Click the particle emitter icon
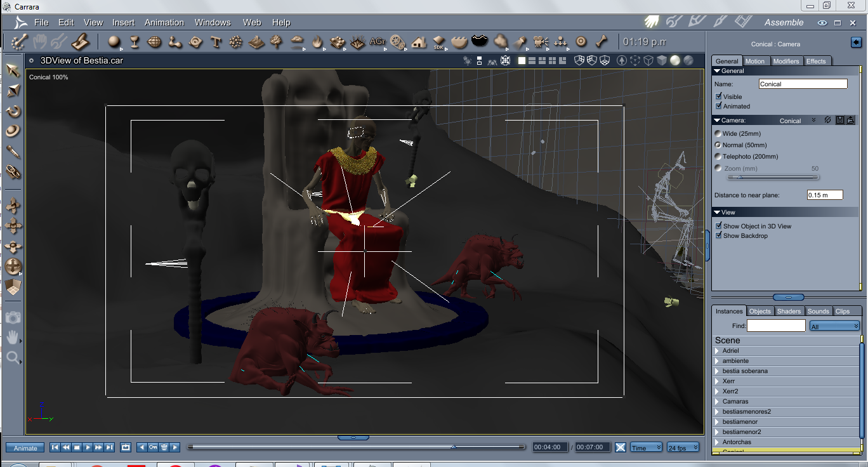 236,42
